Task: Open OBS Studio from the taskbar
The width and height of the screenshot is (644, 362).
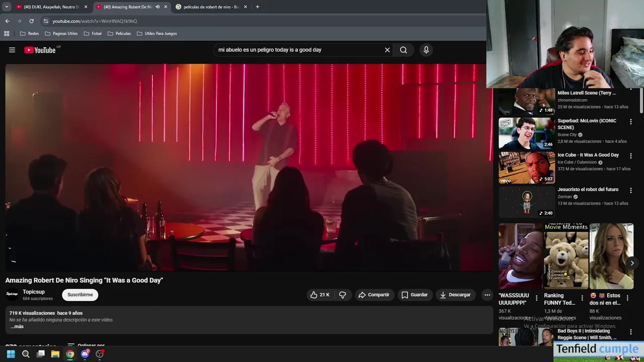Action: coord(100,354)
